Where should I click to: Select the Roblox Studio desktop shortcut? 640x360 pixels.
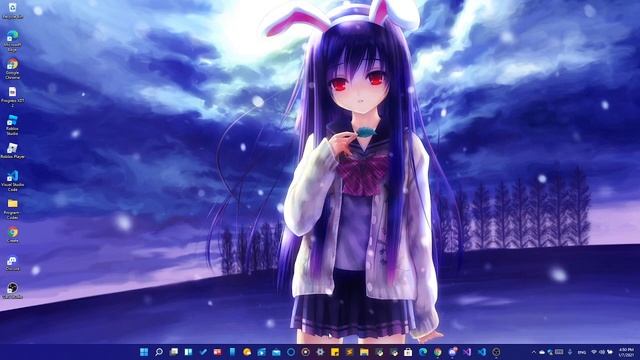(x=12, y=125)
